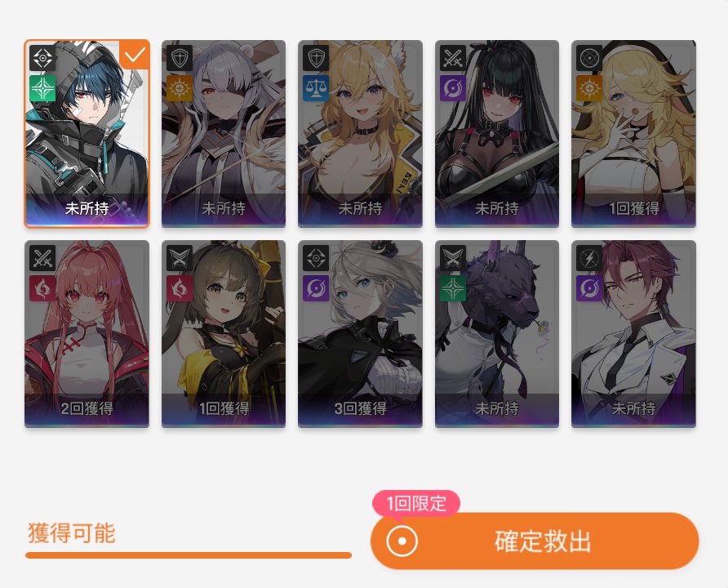The image size is (728, 588).
Task: Click the 1回限定 pink badge
Action: point(416,503)
